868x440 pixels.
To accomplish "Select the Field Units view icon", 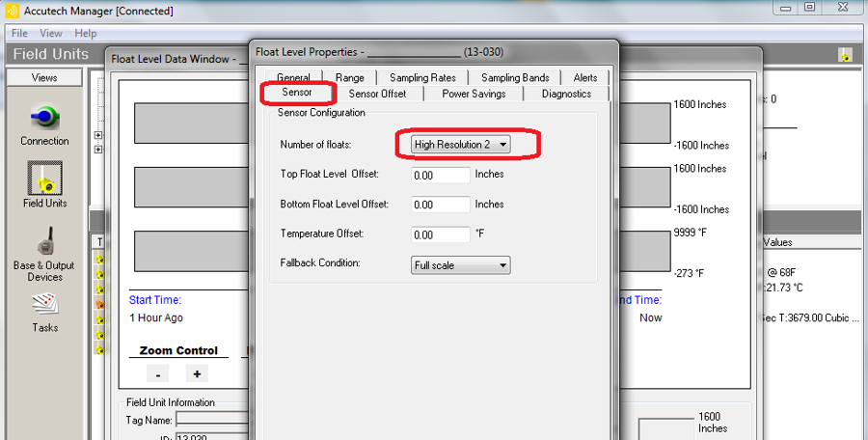I will 44,178.
